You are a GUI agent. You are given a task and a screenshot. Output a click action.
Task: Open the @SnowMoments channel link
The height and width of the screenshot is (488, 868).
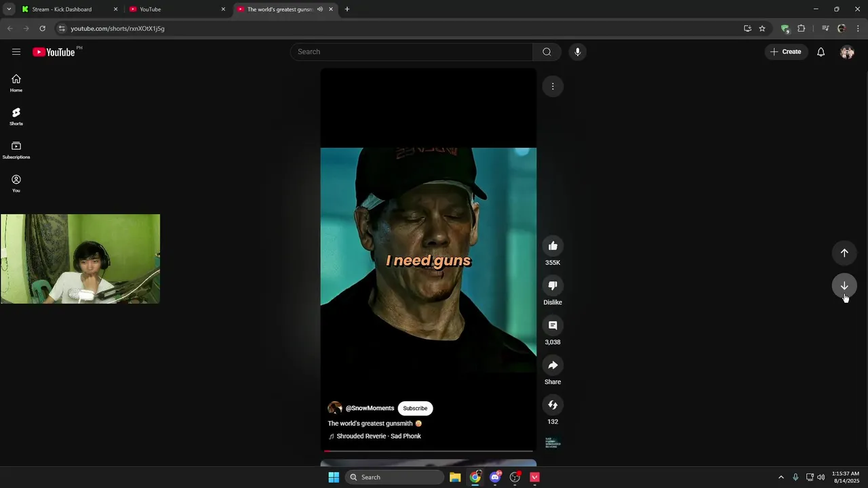tap(370, 408)
